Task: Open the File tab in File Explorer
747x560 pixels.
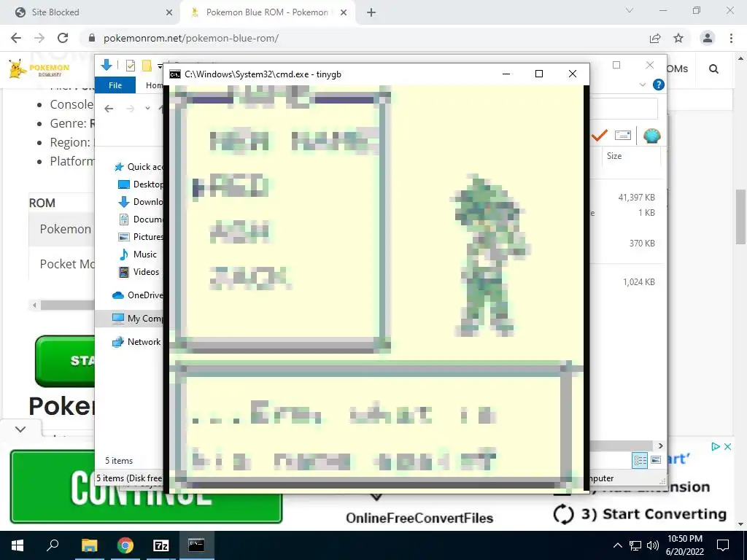Action: tap(115, 85)
